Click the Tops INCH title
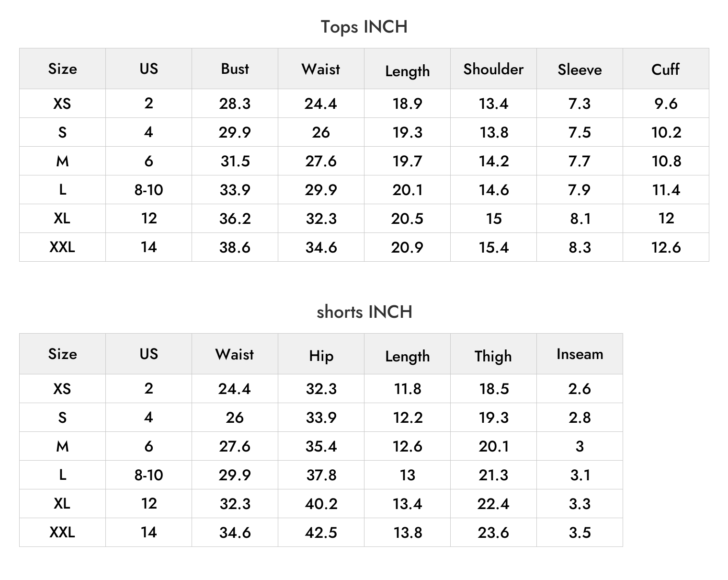This screenshot has width=728, height=580. (x=364, y=27)
